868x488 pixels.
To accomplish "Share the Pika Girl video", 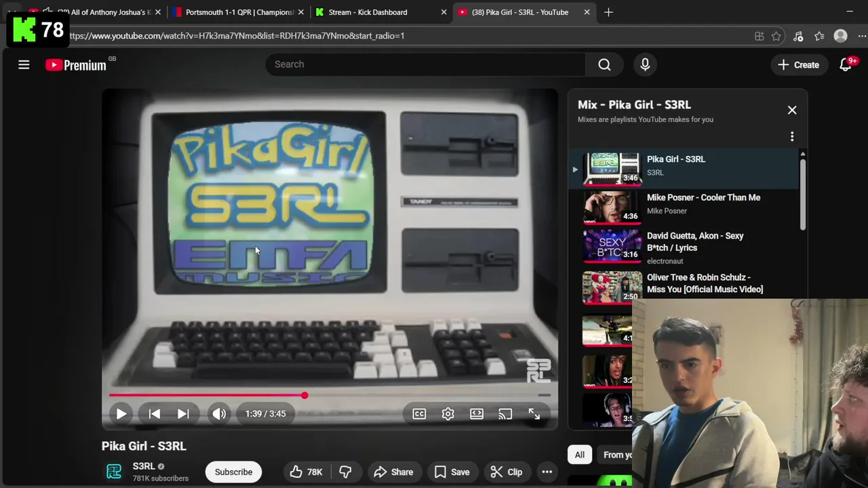I will pos(393,472).
